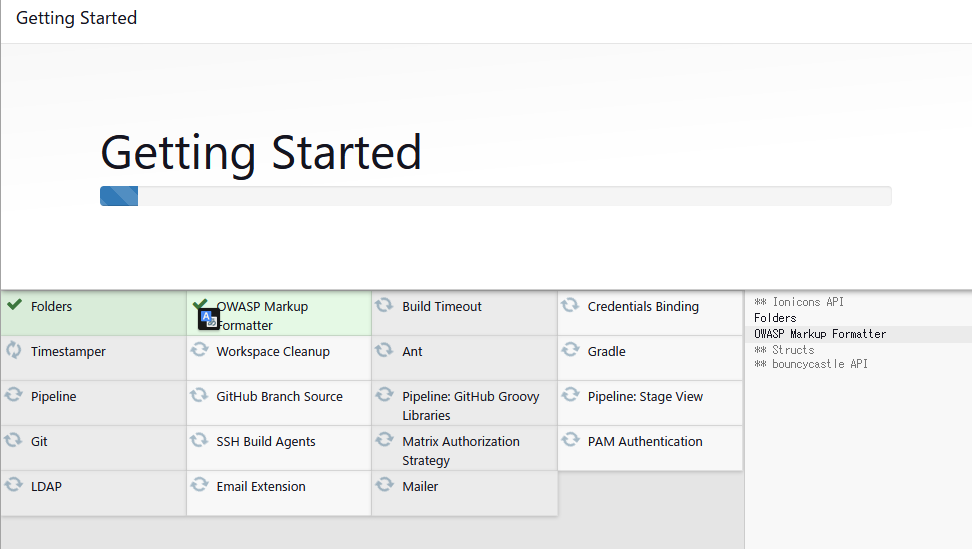The height and width of the screenshot is (549, 972).
Task: Click the refresh icon next to Mailer
Action: tap(384, 485)
